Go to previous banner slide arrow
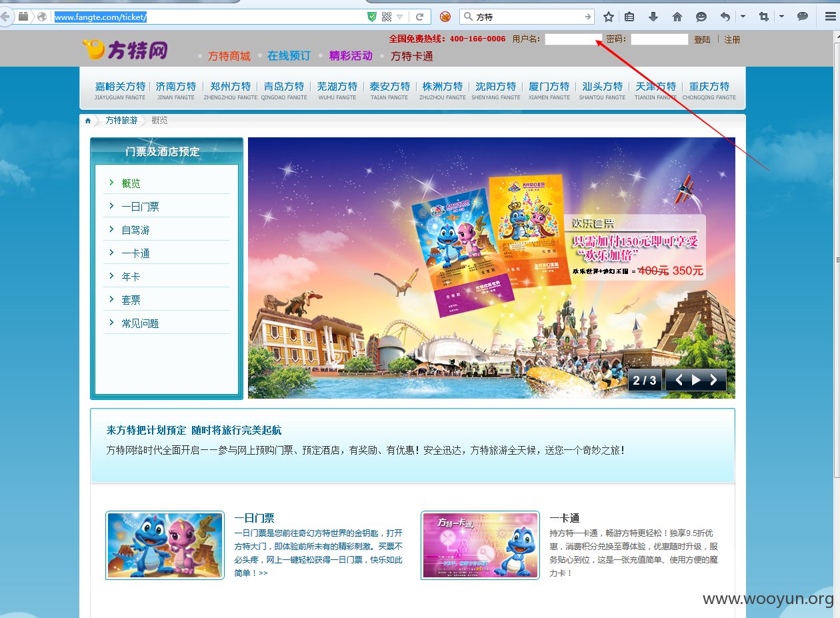Image resolution: width=840 pixels, height=618 pixels. tap(679, 380)
